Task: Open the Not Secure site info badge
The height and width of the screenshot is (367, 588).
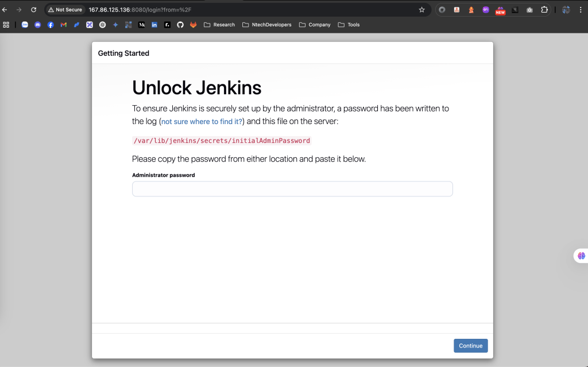Action: [65, 10]
